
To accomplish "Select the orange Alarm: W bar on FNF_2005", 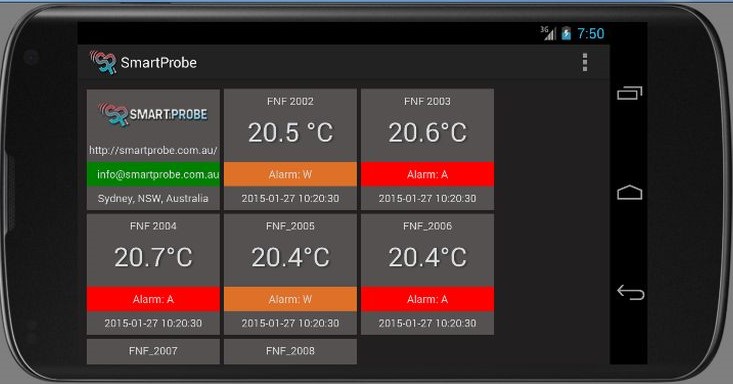I will 290,299.
